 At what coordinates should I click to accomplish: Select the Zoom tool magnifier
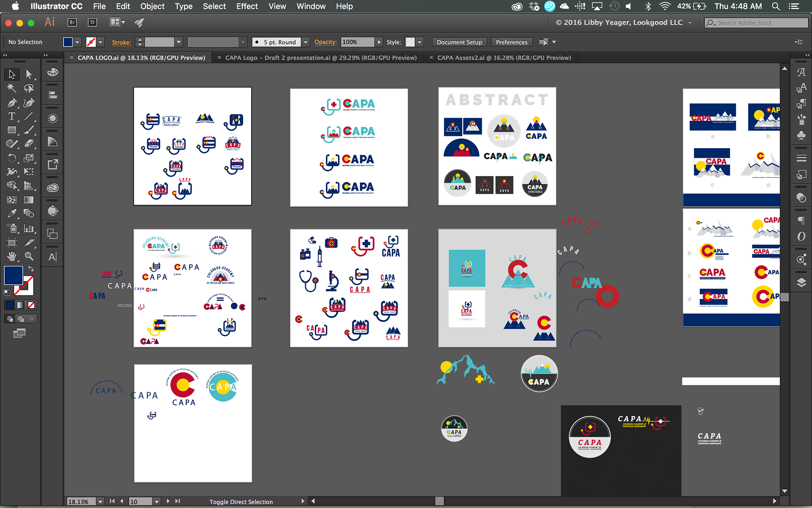[29, 256]
